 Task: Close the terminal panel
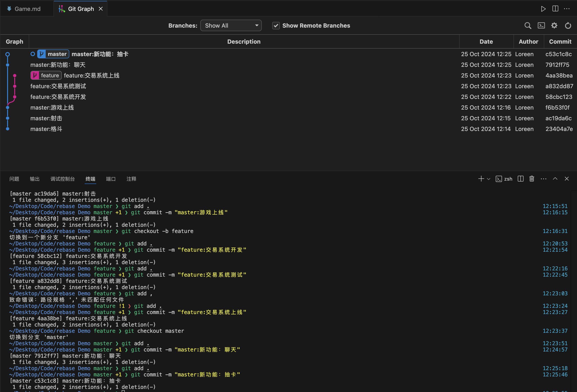click(567, 179)
